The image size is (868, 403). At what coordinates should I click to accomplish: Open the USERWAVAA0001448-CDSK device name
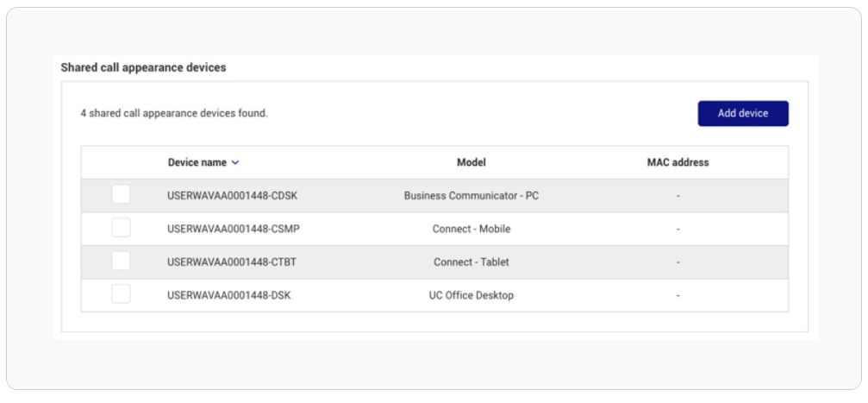232,196
